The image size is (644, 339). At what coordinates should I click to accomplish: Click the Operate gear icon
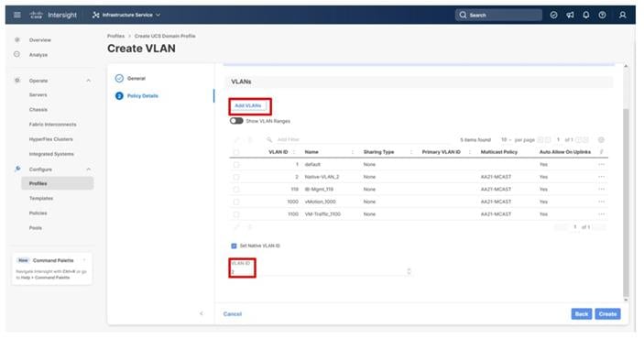pyautogui.click(x=16, y=81)
